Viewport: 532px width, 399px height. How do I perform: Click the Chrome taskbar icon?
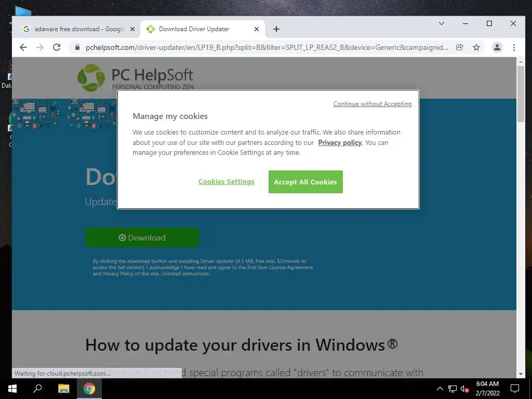[89, 389]
